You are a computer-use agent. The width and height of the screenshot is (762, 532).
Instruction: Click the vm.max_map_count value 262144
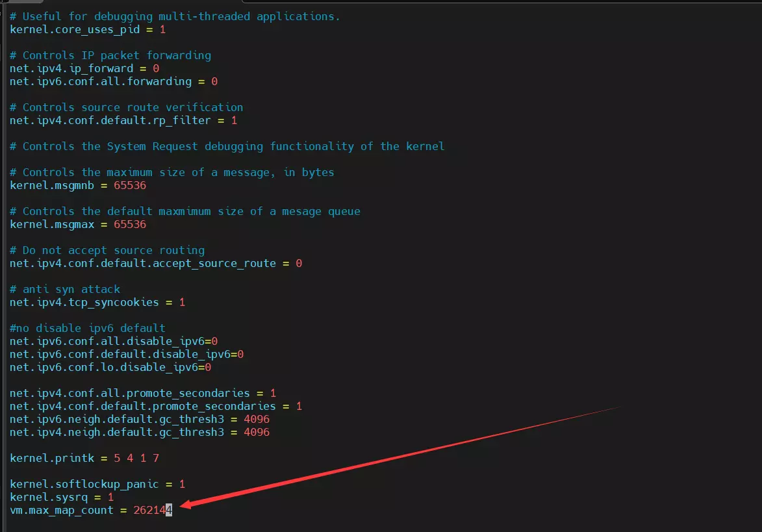click(x=153, y=511)
